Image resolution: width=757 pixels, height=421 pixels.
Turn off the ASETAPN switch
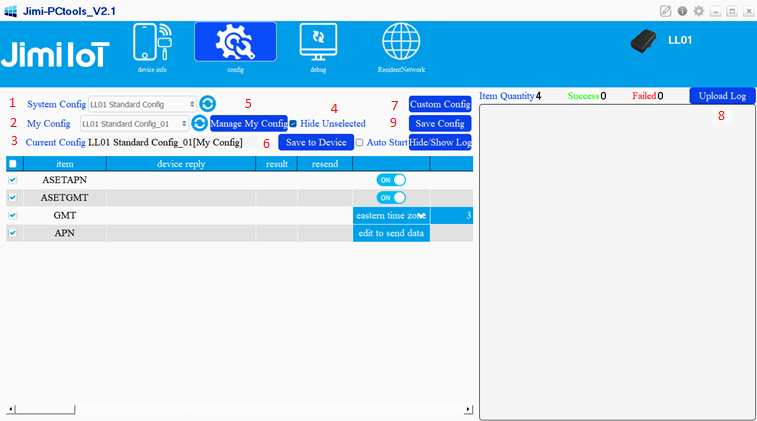tap(391, 180)
